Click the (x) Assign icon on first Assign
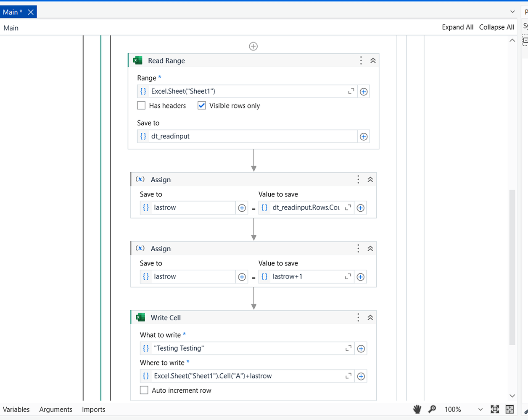The width and height of the screenshot is (528, 420). tap(140, 179)
